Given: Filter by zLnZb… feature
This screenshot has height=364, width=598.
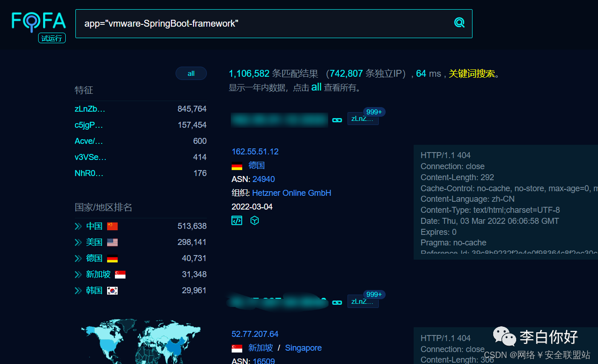Looking at the screenshot, I should click(x=90, y=109).
